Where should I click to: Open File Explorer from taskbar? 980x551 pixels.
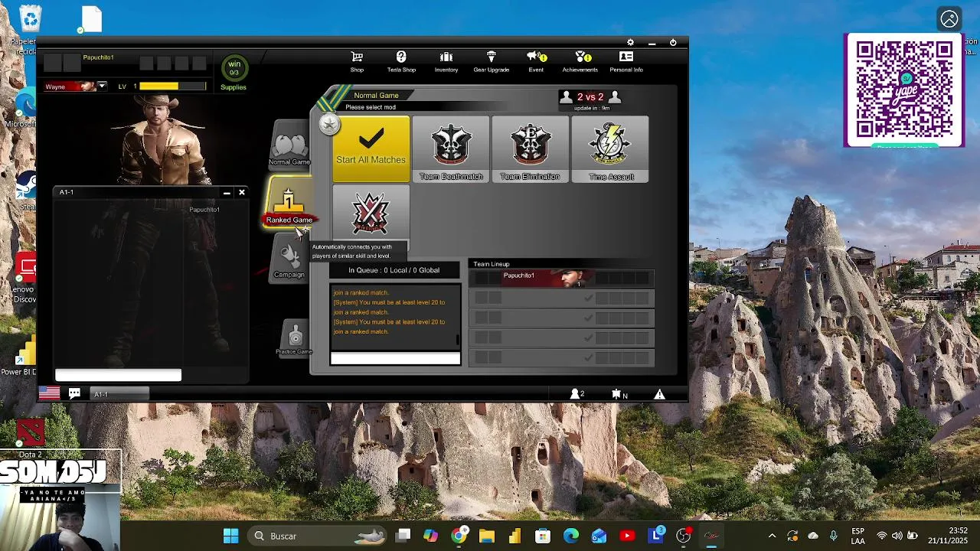[486, 536]
